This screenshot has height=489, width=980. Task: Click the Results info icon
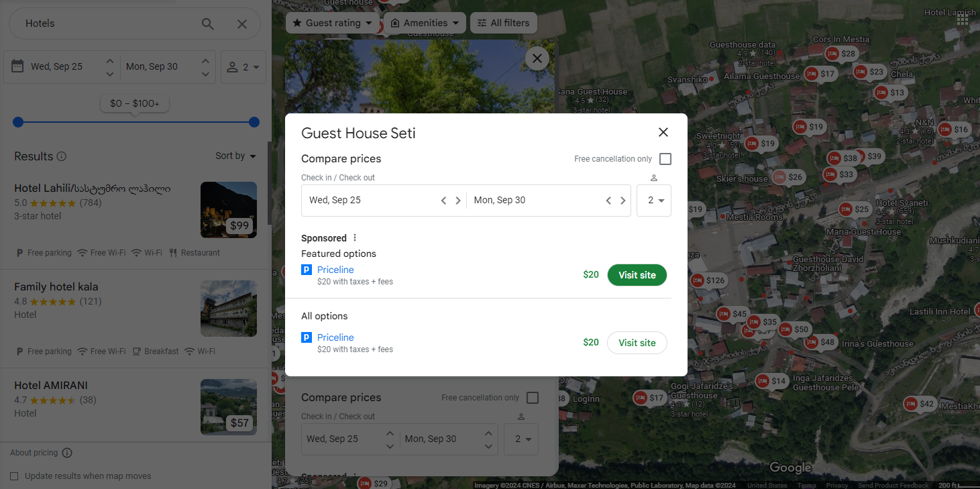pyautogui.click(x=62, y=156)
